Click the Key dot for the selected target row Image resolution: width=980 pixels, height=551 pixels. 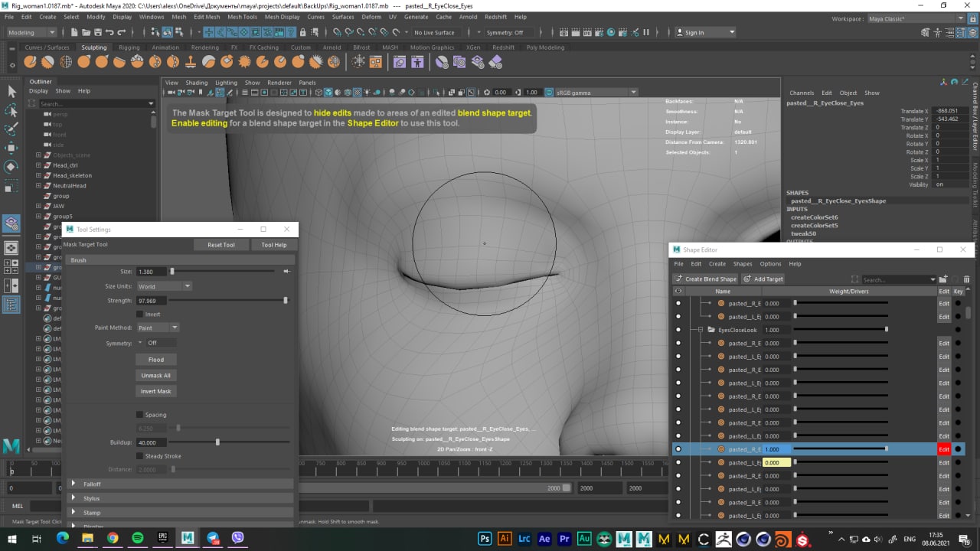click(959, 449)
